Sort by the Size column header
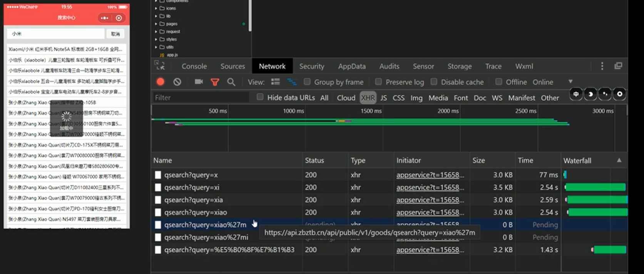 click(x=493, y=160)
